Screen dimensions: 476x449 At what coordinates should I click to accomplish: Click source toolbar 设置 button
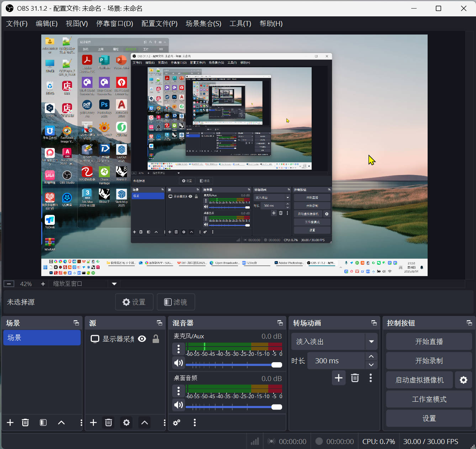click(x=134, y=302)
